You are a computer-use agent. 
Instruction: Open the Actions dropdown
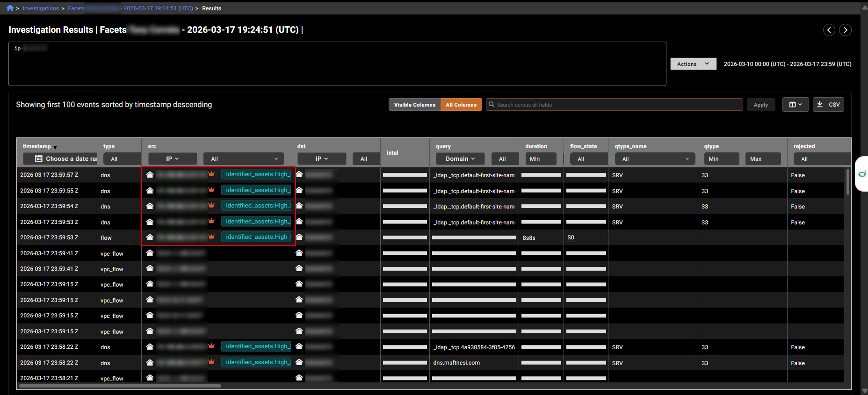click(693, 64)
